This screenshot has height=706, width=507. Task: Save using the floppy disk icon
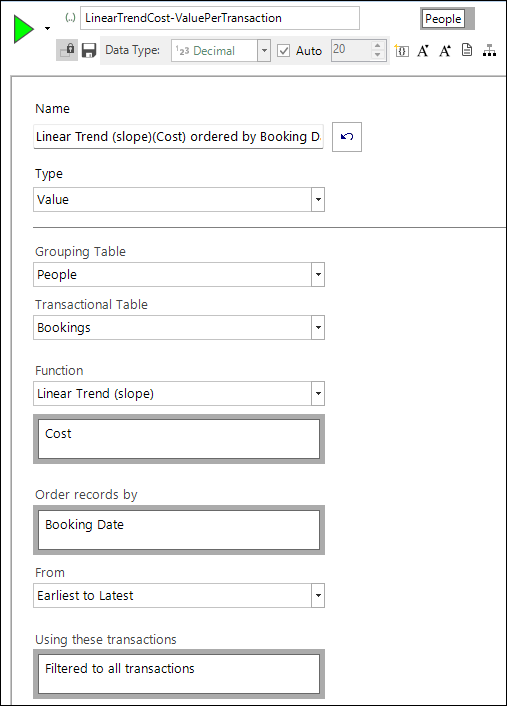tap(89, 50)
